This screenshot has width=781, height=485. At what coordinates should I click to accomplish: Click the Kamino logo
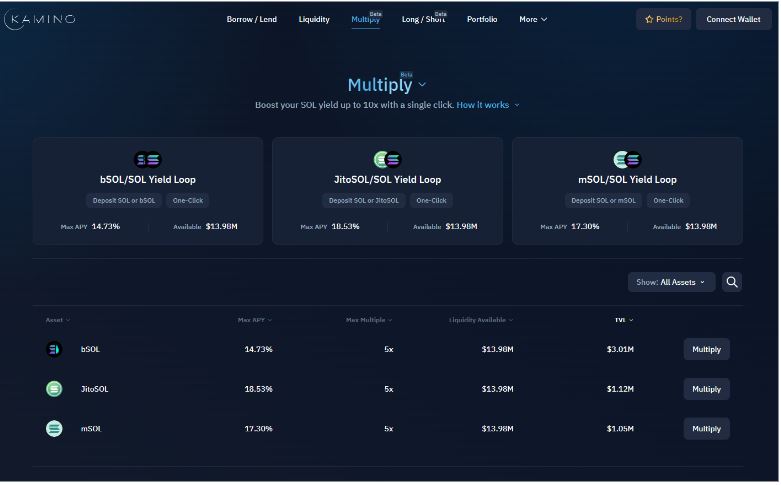[40, 19]
